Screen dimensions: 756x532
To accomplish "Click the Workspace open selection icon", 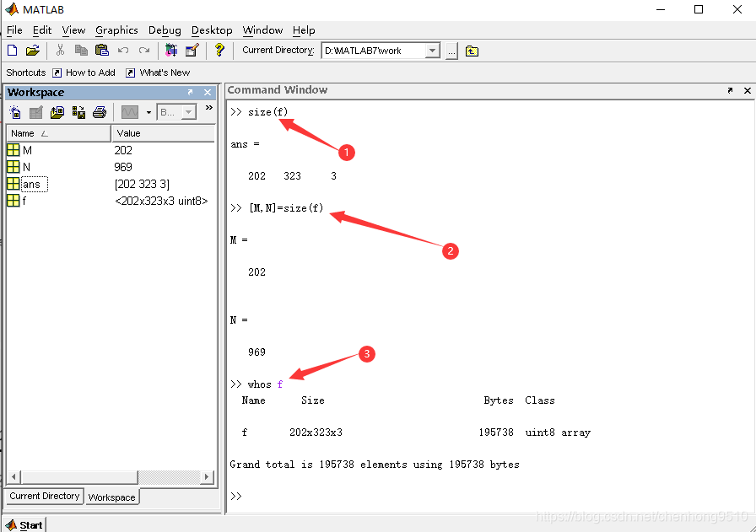I will [36, 112].
